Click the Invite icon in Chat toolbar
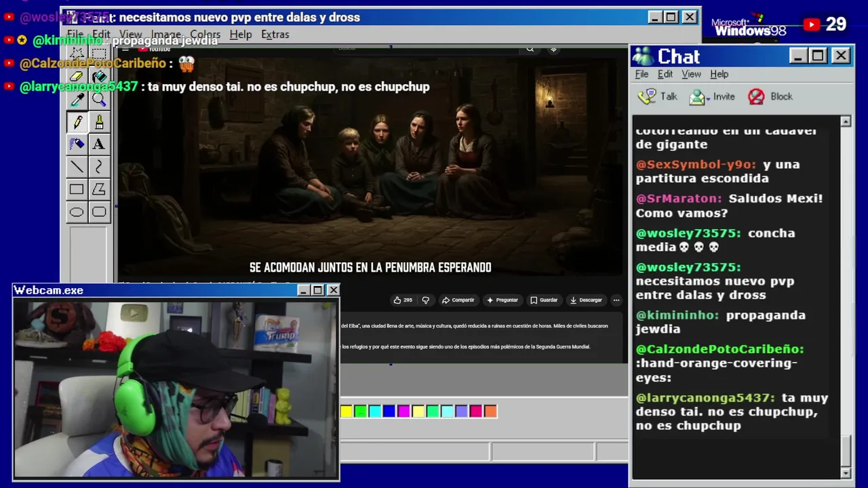This screenshot has height=488, width=868. [696, 97]
